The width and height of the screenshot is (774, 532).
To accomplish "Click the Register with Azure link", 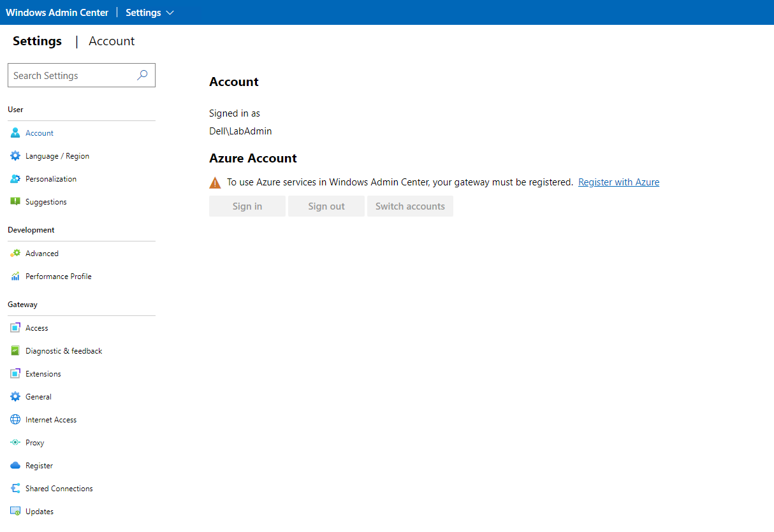I will pos(618,182).
